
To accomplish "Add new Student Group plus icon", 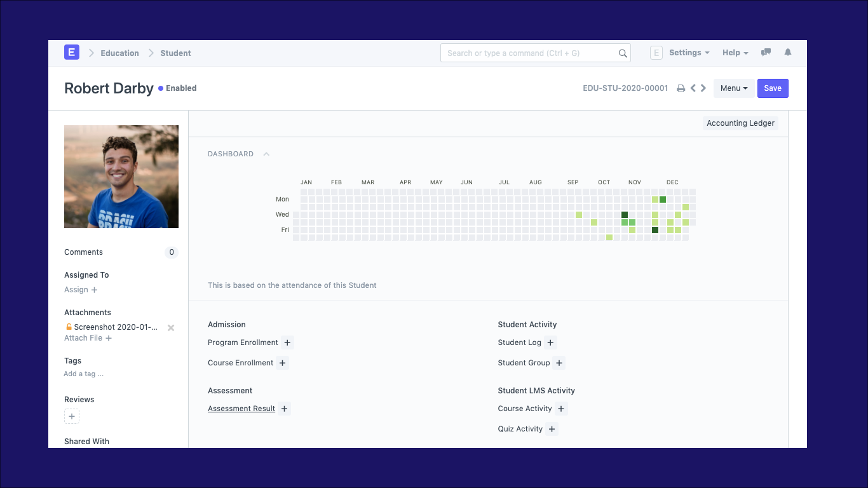I will (559, 363).
